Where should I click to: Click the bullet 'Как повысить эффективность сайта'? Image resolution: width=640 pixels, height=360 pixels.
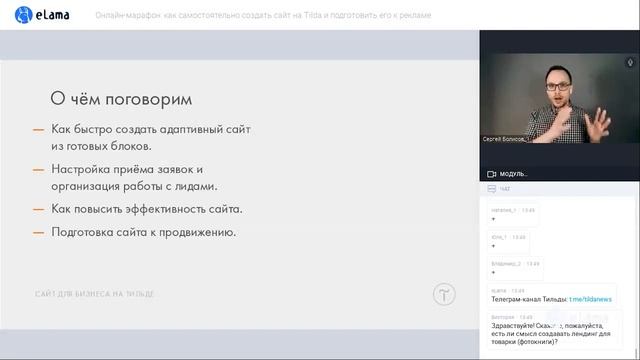[147, 209]
